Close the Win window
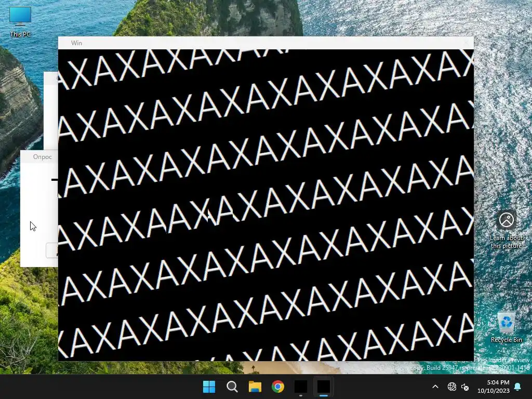Image resolution: width=532 pixels, height=399 pixels. 466,43
